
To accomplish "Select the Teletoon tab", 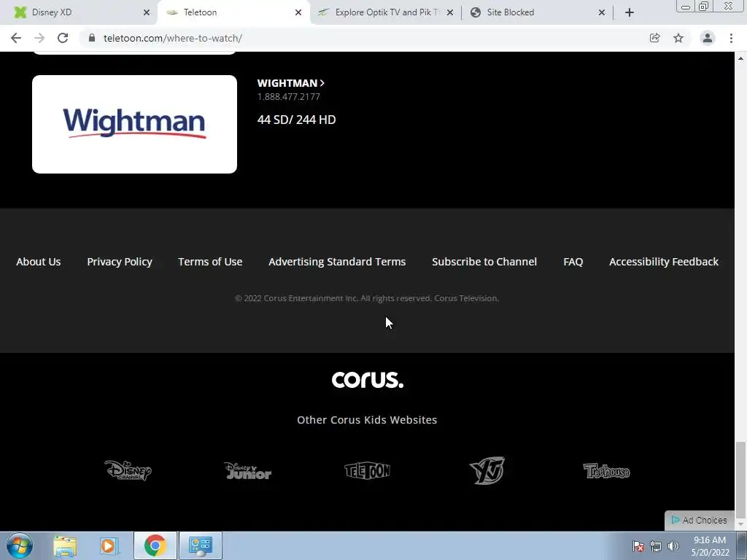I will (233, 12).
